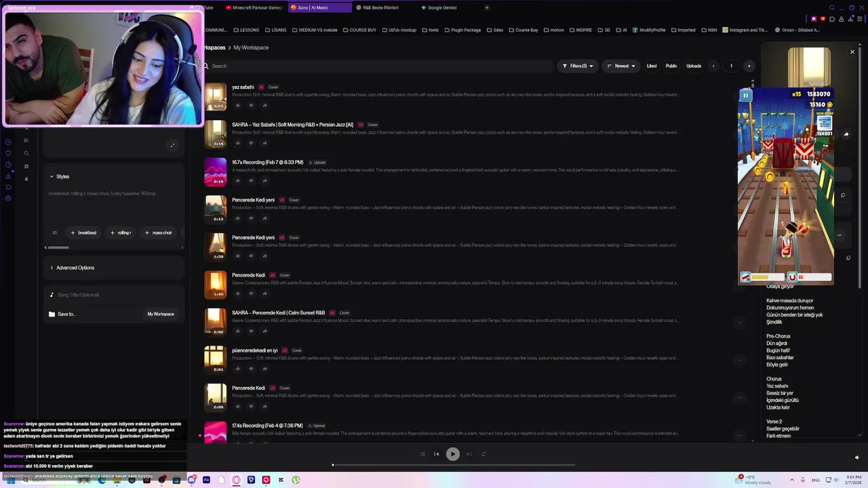Click the 'Song Title (Optional)' field
Screen dimensions: 868x488
click(114, 295)
